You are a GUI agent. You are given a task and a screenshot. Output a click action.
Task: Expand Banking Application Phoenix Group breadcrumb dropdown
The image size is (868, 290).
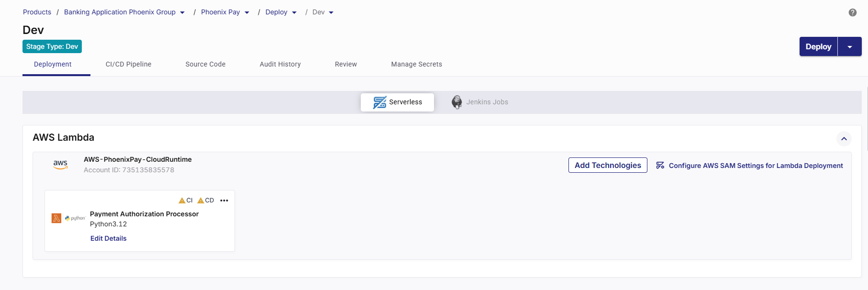(x=182, y=13)
